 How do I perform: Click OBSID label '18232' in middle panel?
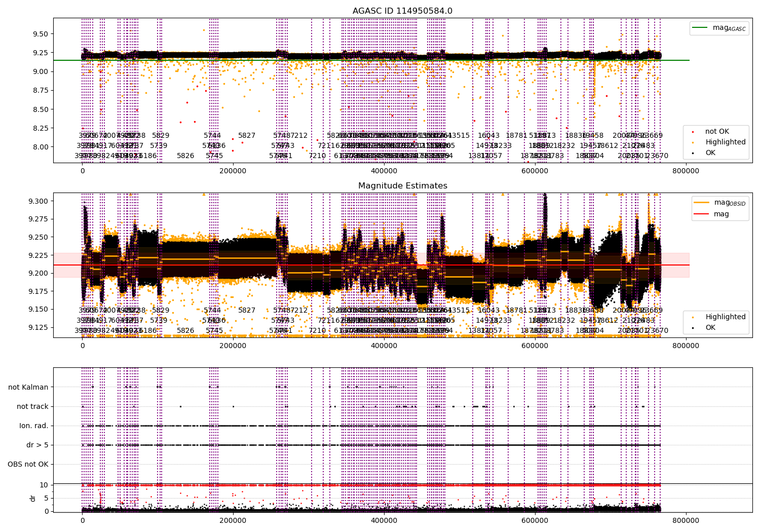click(x=564, y=321)
